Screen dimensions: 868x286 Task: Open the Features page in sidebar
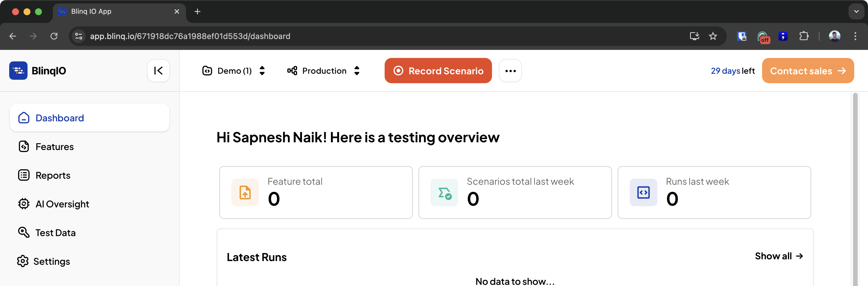click(x=54, y=147)
